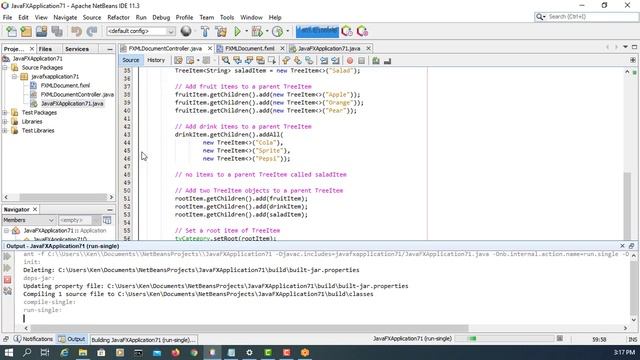Click Output button in status bar
Viewport: 640px width, 360px height.
[x=72, y=339]
